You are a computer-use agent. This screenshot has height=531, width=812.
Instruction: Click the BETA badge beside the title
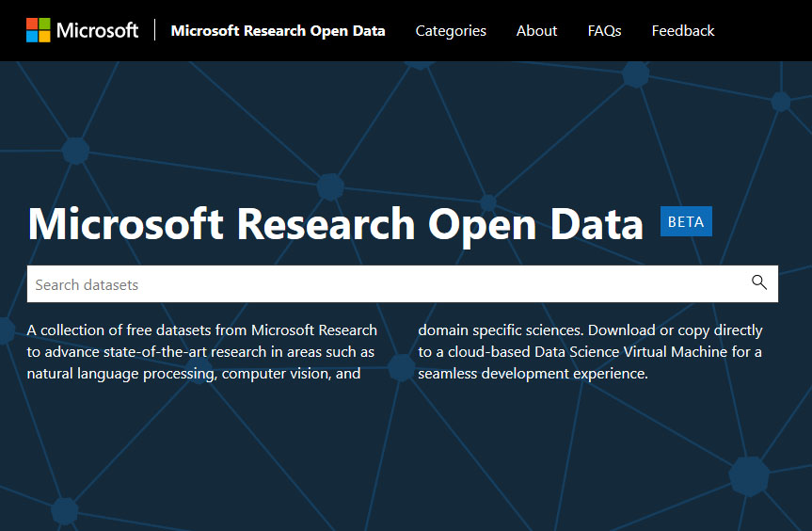[x=686, y=221]
